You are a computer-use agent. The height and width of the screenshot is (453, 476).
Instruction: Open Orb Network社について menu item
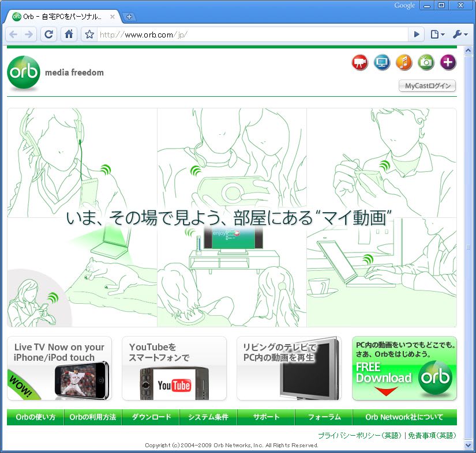pos(404,417)
